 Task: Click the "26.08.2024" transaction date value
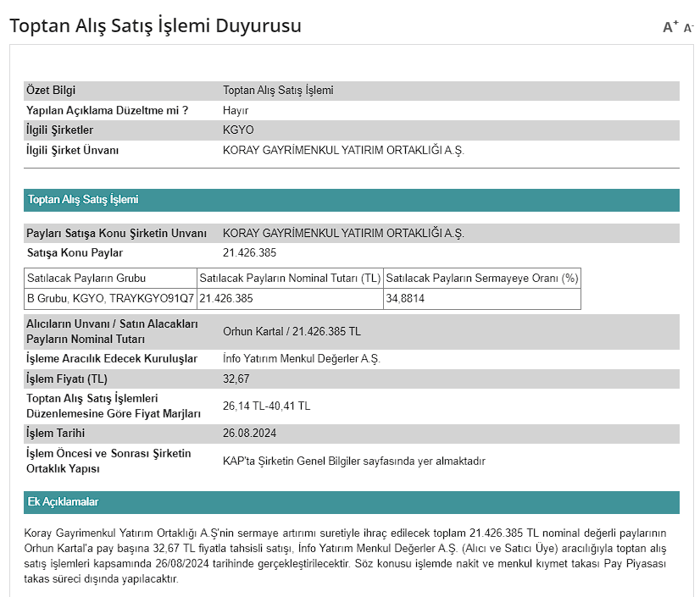(249, 433)
